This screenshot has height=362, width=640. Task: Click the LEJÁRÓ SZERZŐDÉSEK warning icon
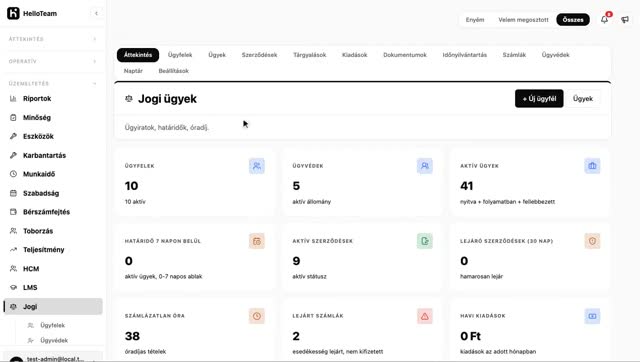(x=592, y=241)
